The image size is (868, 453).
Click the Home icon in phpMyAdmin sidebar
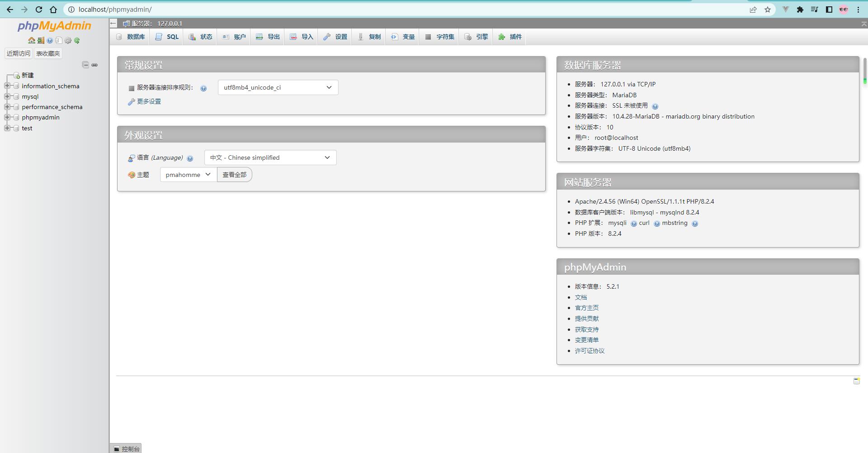click(x=31, y=41)
